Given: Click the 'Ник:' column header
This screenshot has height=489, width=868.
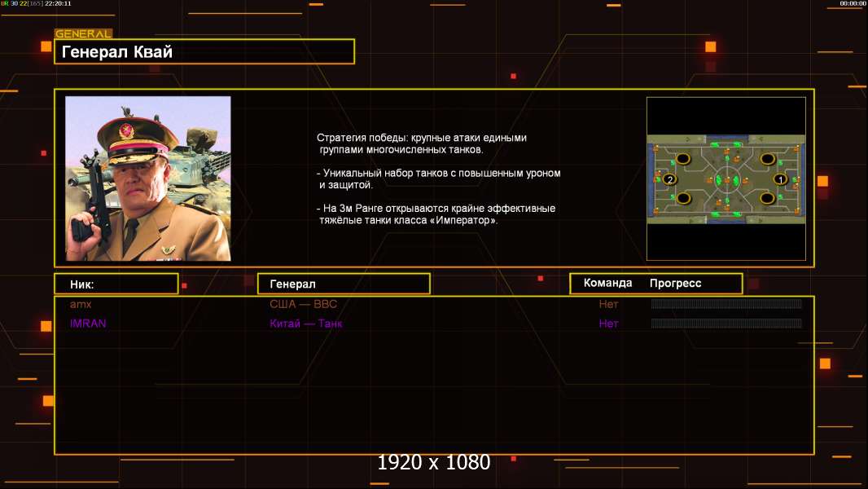Looking at the screenshot, I should point(116,284).
